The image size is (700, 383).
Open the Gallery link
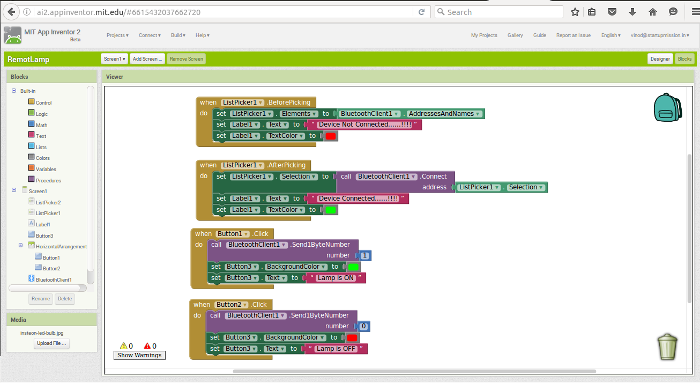pos(515,35)
